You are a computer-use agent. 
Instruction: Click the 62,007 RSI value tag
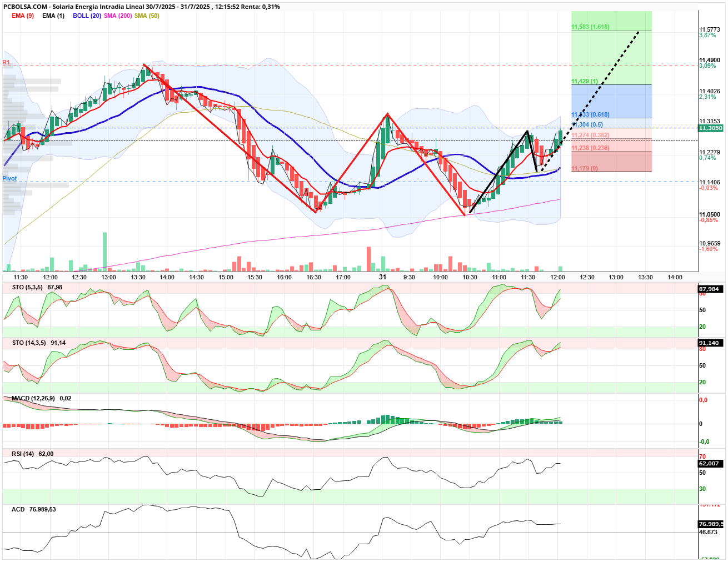pyautogui.click(x=710, y=463)
